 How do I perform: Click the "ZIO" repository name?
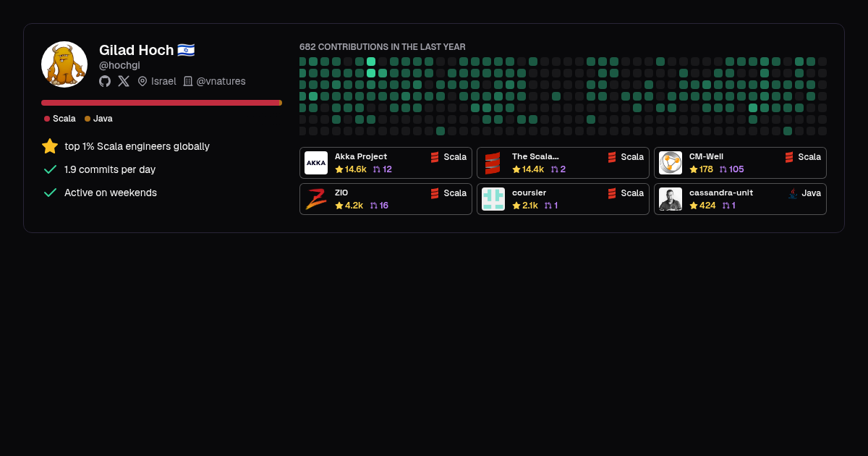[x=341, y=193]
